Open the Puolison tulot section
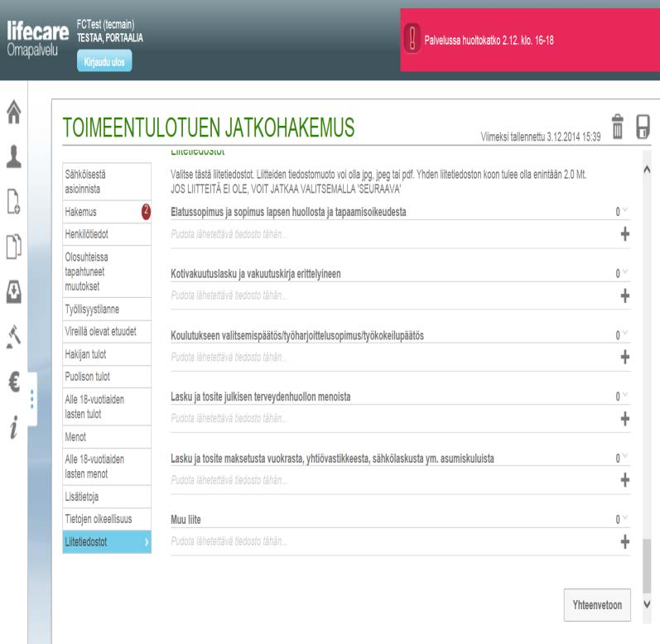 (x=107, y=377)
